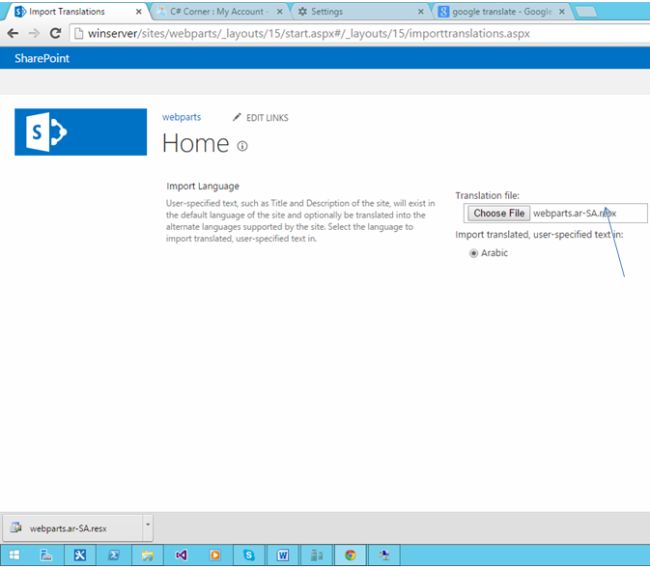The image size is (650, 569).
Task: Click the SharePoint header link
Action: click(x=42, y=58)
